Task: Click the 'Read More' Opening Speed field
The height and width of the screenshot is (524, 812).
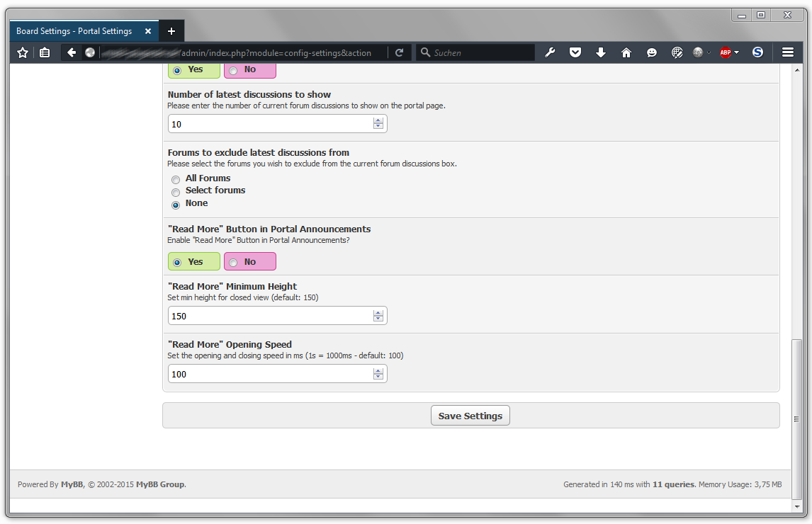Action: tap(269, 374)
